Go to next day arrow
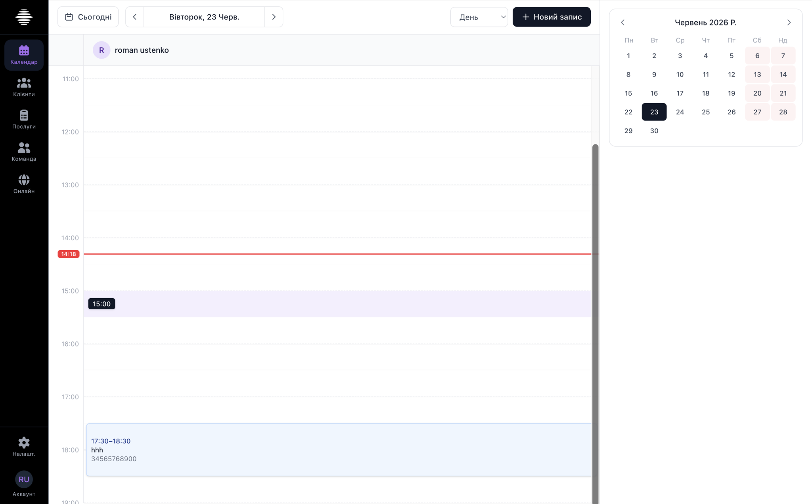 click(274, 17)
